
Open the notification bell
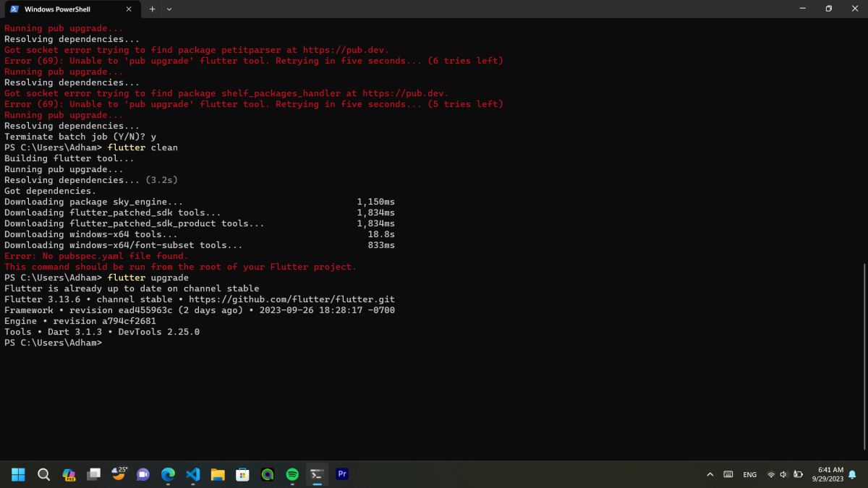[852, 474]
